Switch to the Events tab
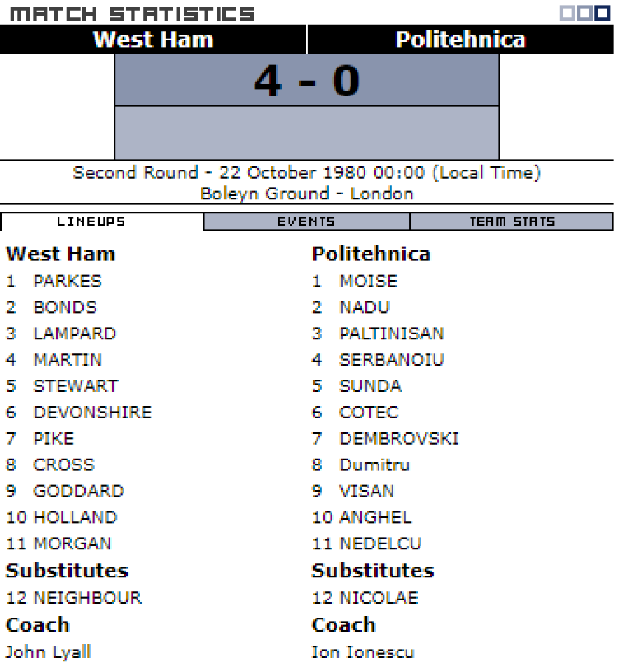The height and width of the screenshot is (672, 619). tap(306, 222)
